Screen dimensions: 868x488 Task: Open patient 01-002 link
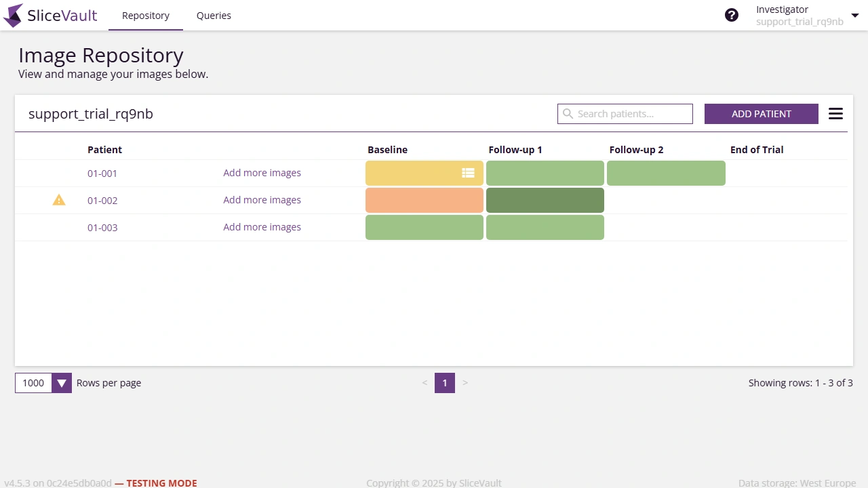(x=102, y=201)
